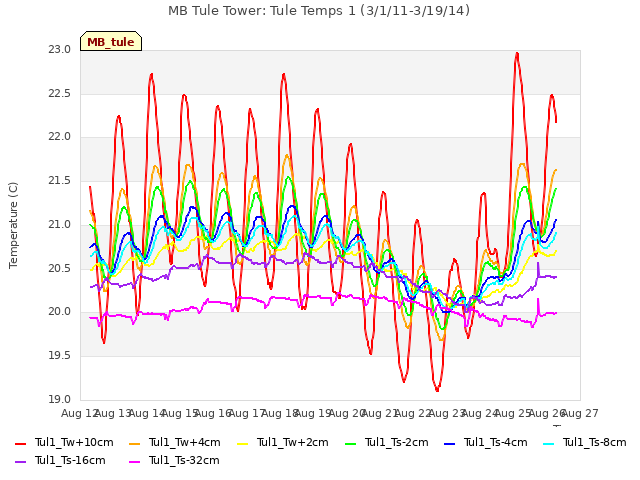Screen dimensions: 640x480
Task: Click the orange Tul1_Tw+4cm legend swatch
Action: [134, 443]
